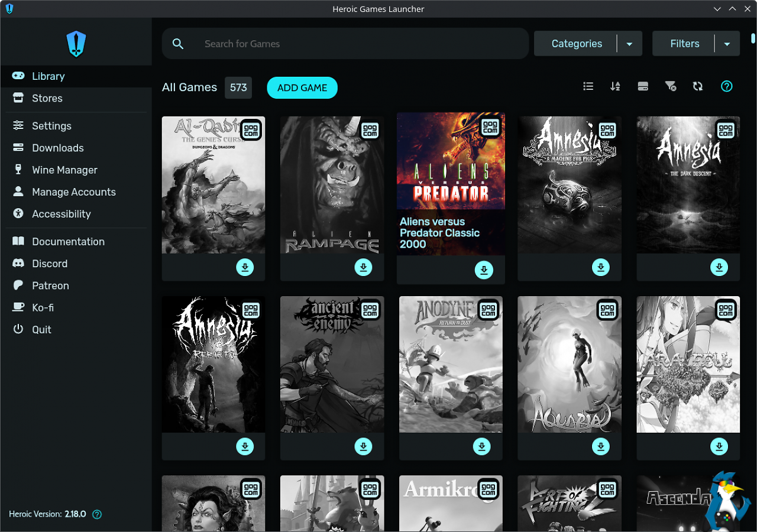
Task: Toggle A-Z sort order icon
Action: (615, 86)
